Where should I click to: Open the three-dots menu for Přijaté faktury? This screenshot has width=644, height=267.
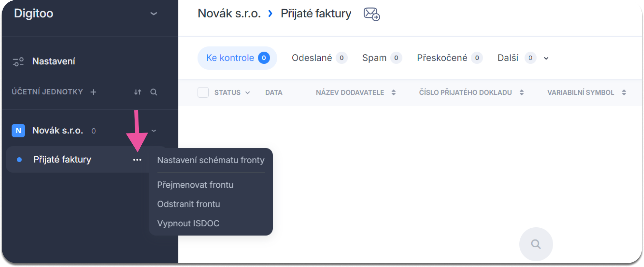(137, 160)
